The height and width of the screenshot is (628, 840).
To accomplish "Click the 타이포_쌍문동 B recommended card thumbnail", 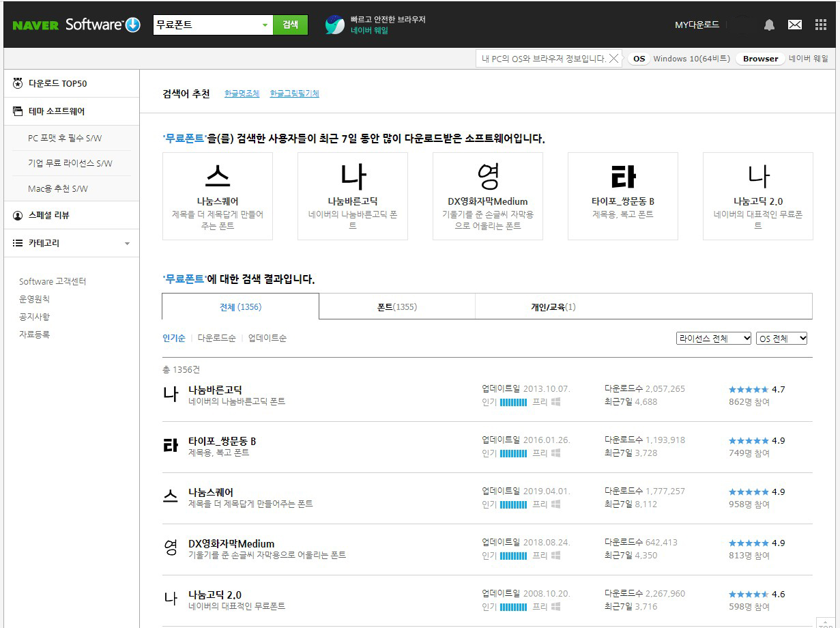I will pyautogui.click(x=623, y=176).
